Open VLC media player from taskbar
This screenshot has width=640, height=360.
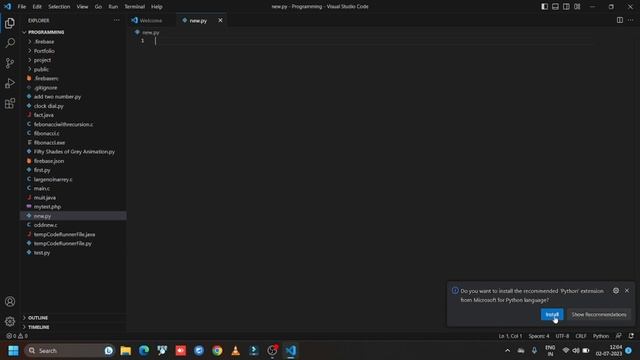click(236, 351)
